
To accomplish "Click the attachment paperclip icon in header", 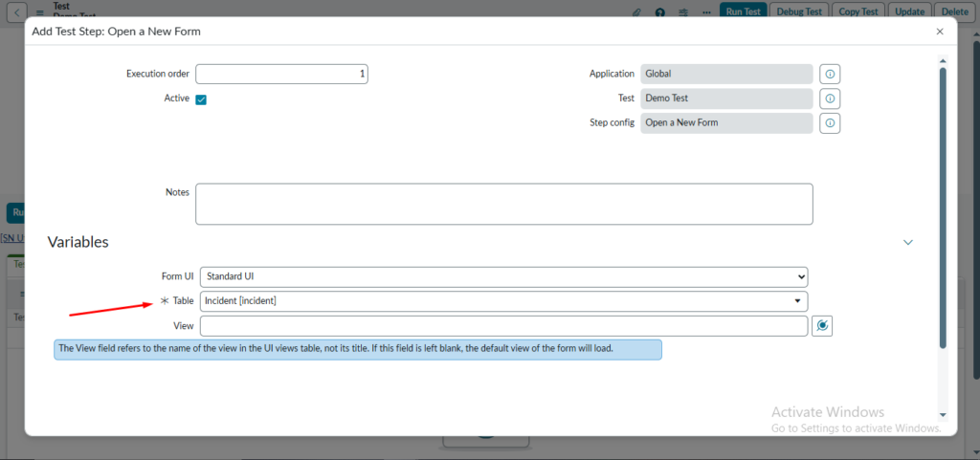I will [637, 12].
